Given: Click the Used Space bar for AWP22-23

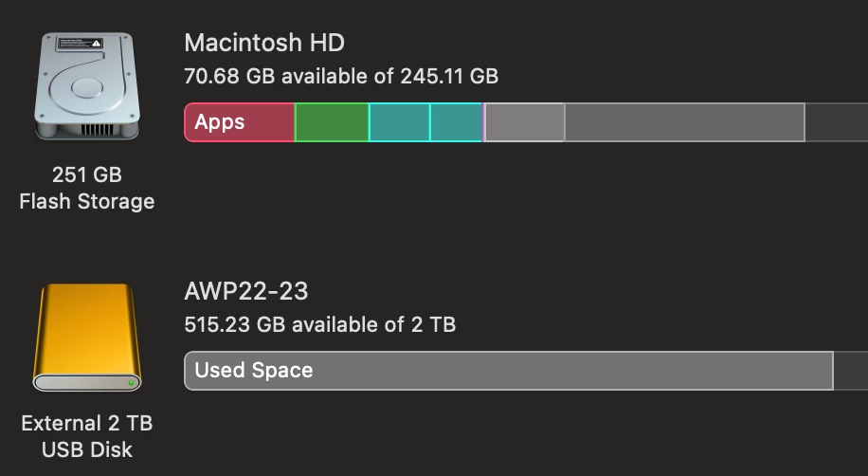Looking at the screenshot, I should click(508, 371).
